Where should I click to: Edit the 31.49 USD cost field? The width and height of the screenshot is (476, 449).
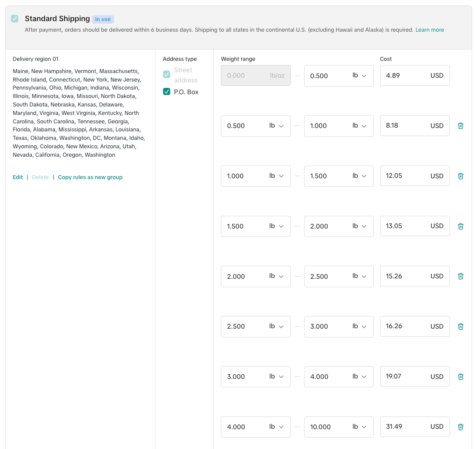pyautogui.click(x=415, y=427)
